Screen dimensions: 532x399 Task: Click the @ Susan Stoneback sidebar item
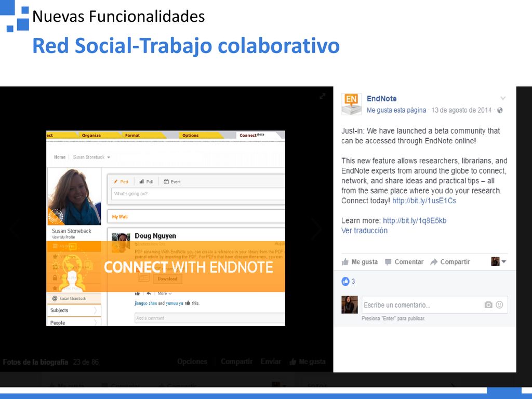(x=74, y=299)
